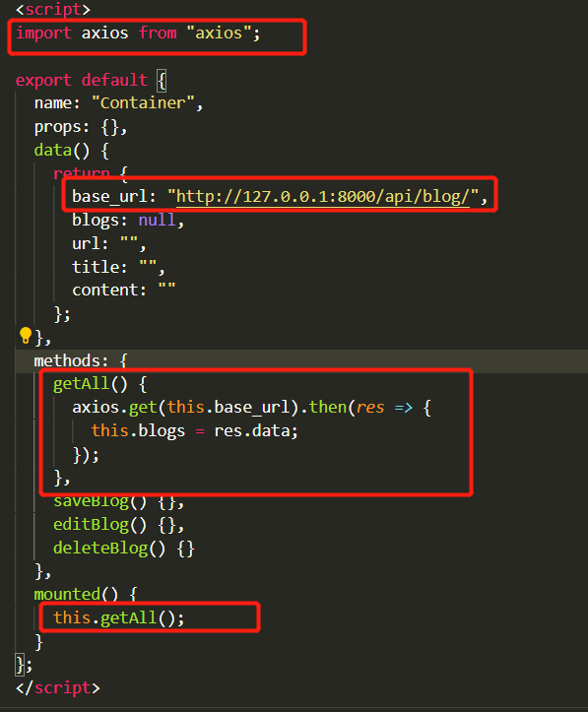Click 'this.getAll();' call in mounted

[118, 618]
